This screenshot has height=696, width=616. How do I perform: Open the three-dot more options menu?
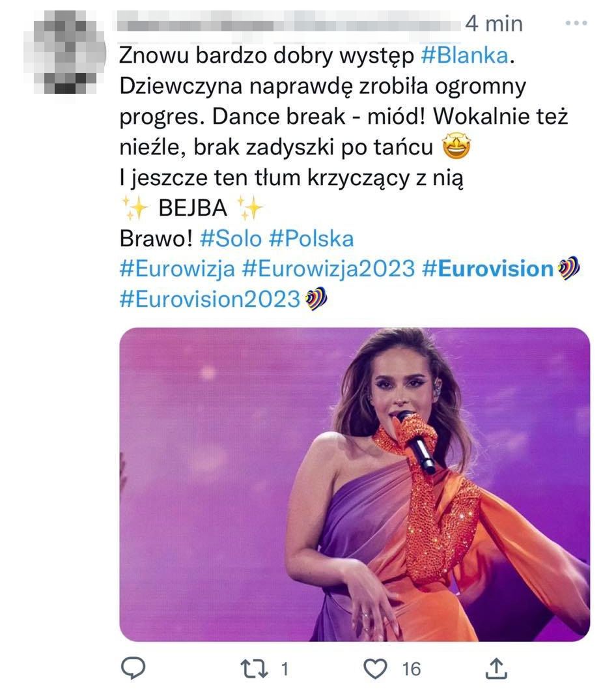(576, 23)
